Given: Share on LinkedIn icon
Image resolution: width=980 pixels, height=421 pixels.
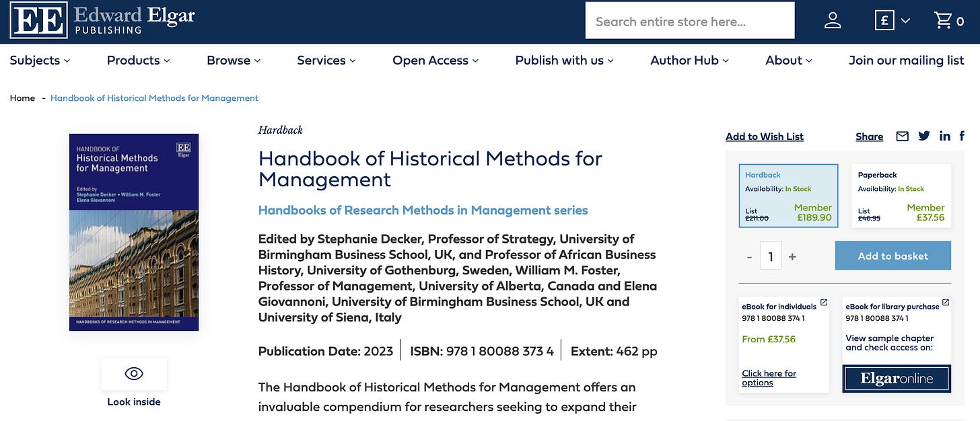Looking at the screenshot, I should [x=945, y=136].
